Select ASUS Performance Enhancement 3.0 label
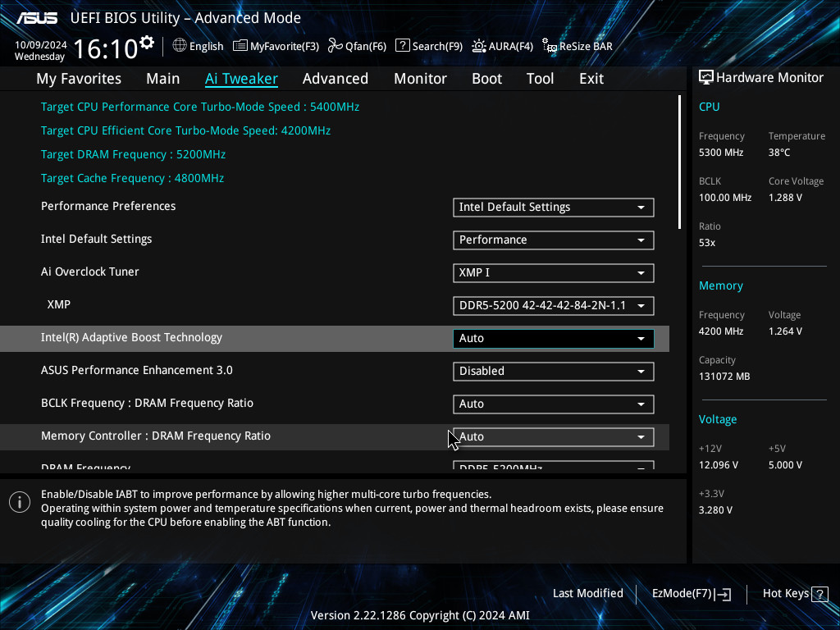This screenshot has height=630, width=840. click(137, 370)
